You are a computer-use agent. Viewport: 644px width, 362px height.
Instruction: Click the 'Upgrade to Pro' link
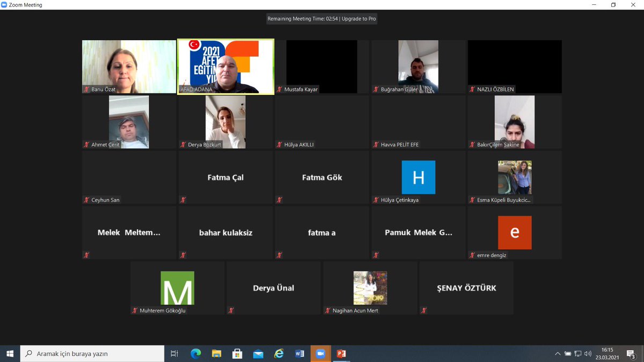359,19
